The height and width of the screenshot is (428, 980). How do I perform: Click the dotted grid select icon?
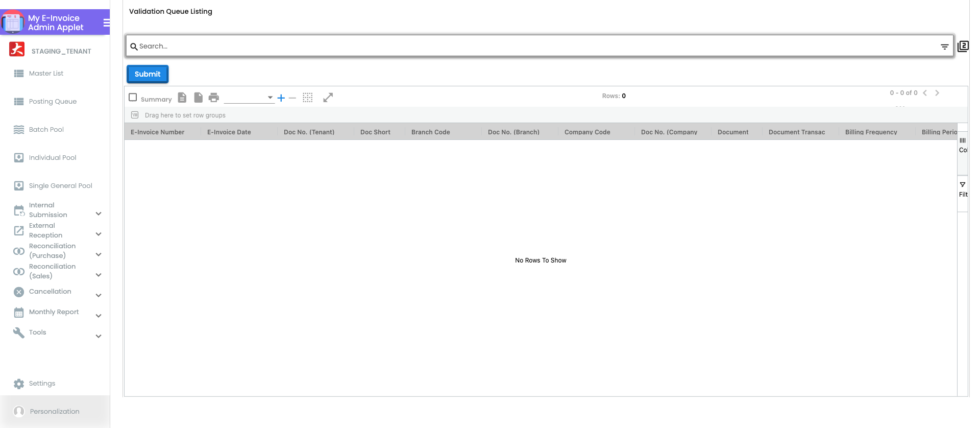coord(308,98)
